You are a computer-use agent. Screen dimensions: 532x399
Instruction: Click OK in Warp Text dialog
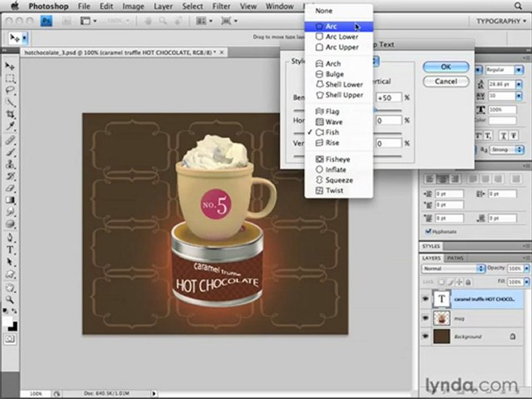tap(446, 67)
